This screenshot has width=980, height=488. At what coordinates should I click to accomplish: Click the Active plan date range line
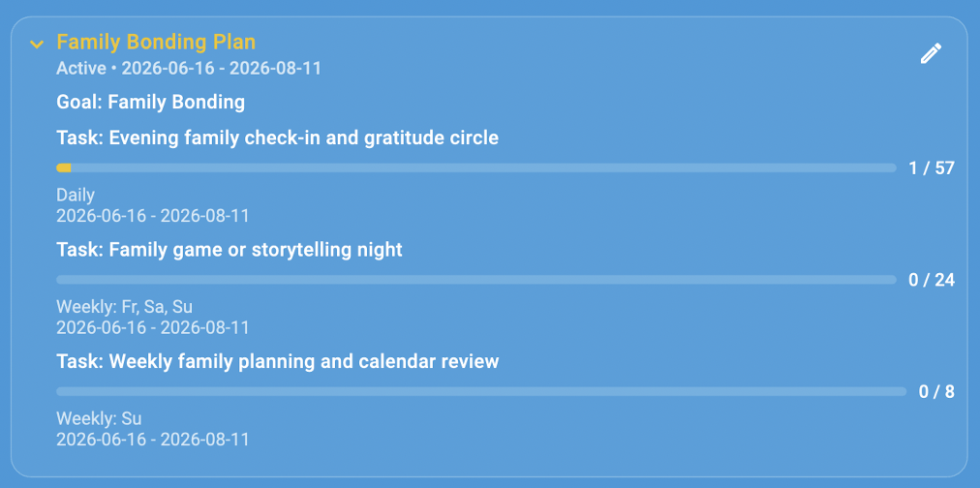(189, 68)
